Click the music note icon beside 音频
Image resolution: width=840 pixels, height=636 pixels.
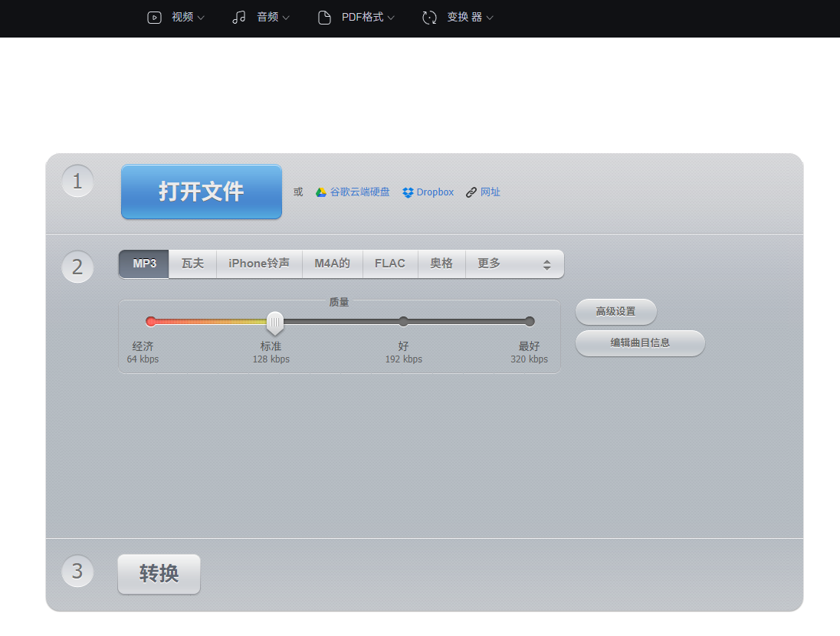pos(241,17)
